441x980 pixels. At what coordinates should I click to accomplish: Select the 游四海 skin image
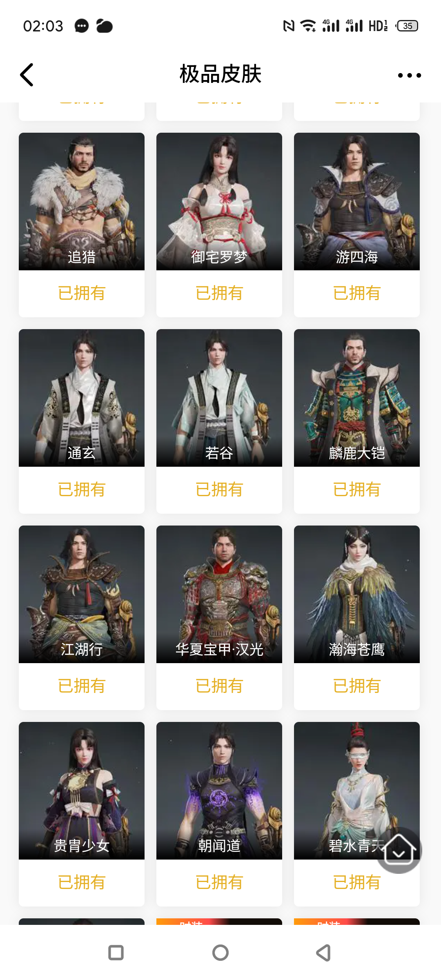click(x=357, y=201)
